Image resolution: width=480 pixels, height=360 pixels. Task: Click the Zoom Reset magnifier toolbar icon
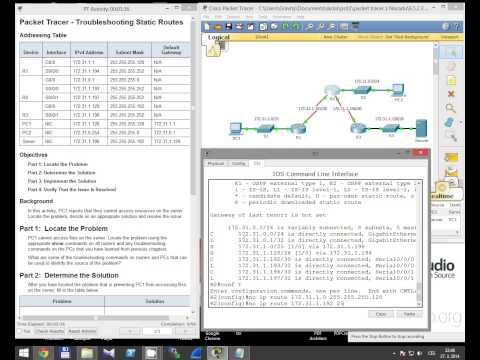[321, 27]
